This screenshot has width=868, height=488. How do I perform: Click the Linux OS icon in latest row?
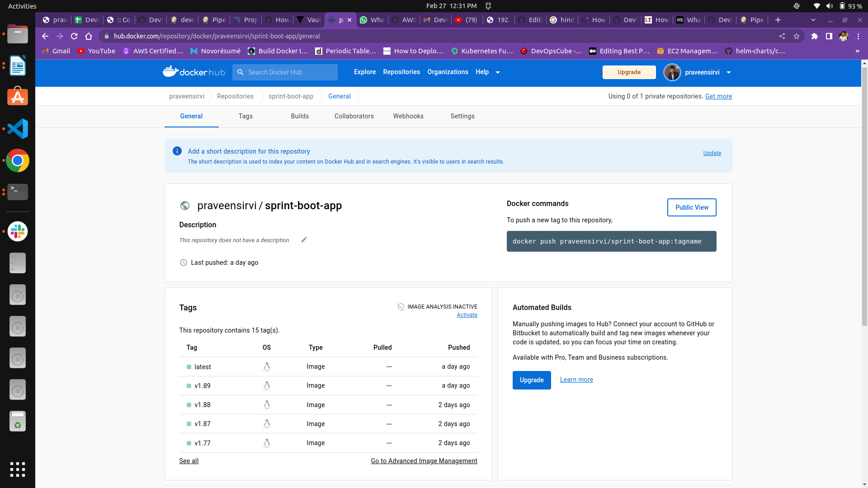[267, 366]
